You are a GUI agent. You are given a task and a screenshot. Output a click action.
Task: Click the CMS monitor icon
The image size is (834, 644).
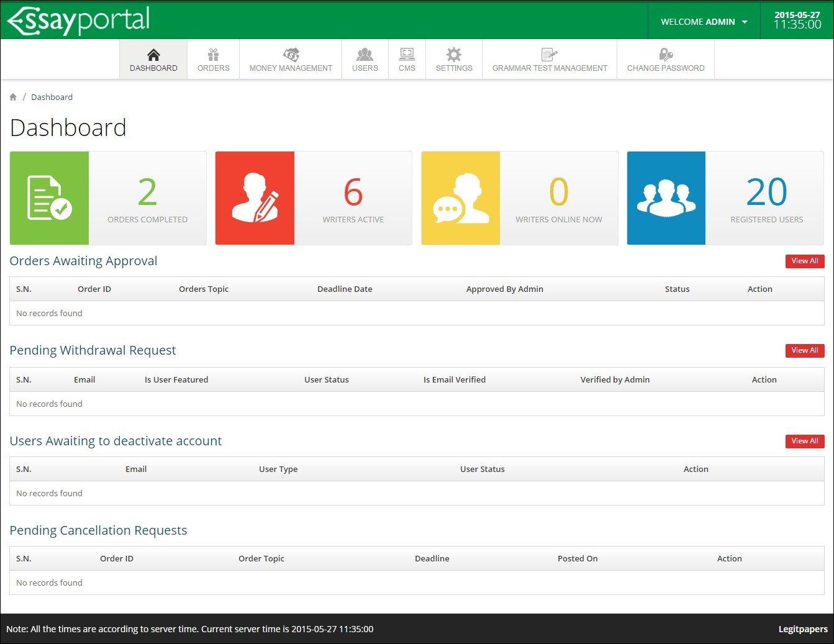click(x=407, y=55)
